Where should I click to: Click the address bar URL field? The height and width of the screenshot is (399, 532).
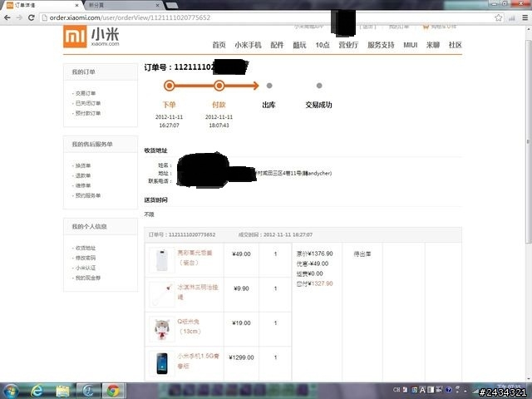point(267,17)
